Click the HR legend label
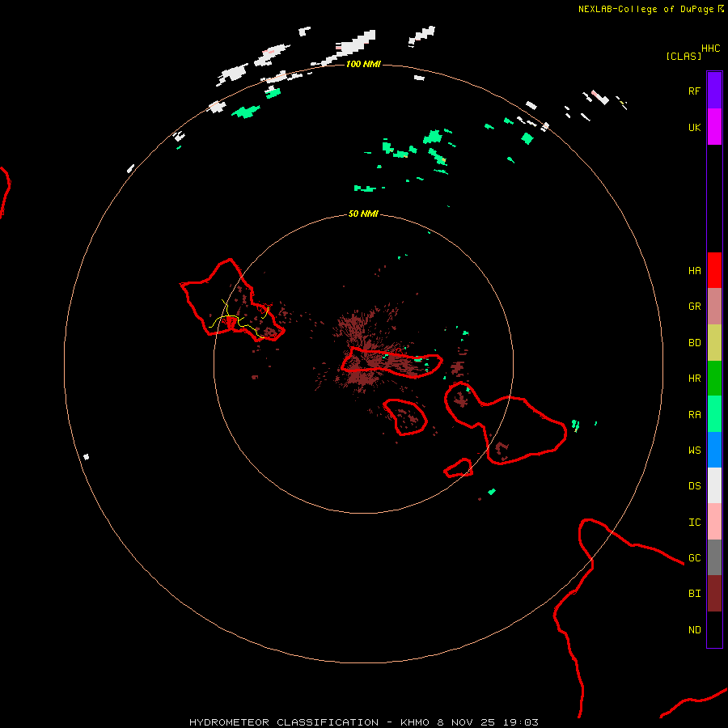This screenshot has height=728, width=728. click(694, 379)
